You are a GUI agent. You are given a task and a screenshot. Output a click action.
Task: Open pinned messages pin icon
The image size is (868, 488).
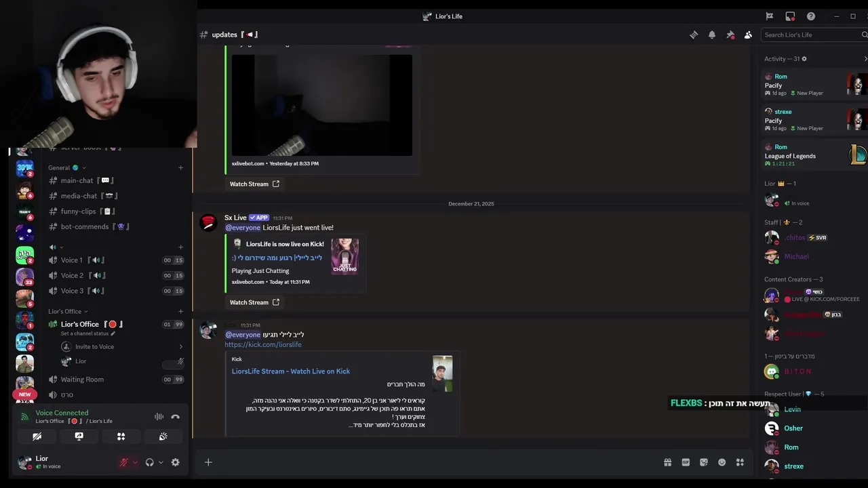730,35
